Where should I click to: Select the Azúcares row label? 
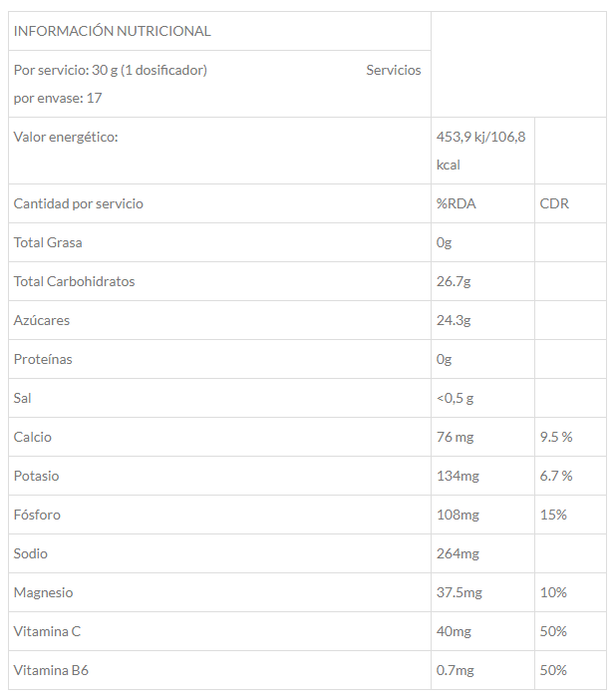(42, 320)
